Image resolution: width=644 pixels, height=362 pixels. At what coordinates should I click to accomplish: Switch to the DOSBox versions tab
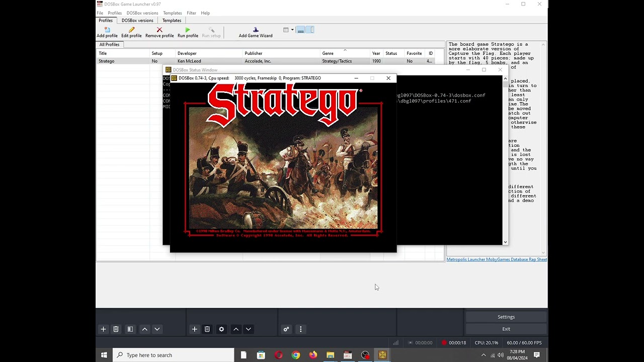[137, 21]
